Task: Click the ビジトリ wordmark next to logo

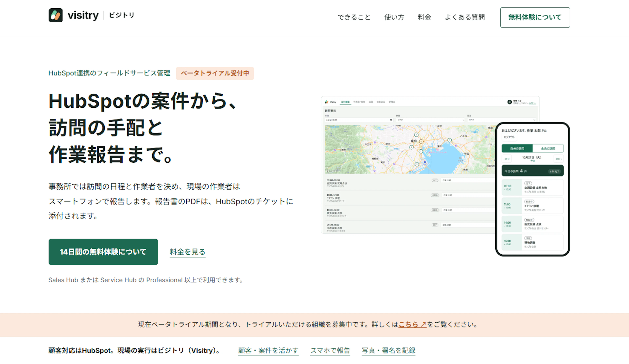Action: [122, 15]
